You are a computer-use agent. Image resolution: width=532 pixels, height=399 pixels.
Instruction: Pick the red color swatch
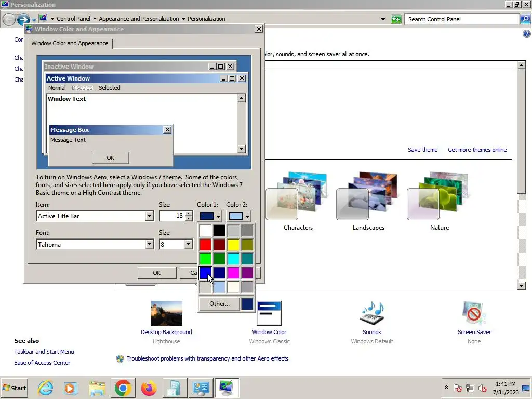[205, 245]
